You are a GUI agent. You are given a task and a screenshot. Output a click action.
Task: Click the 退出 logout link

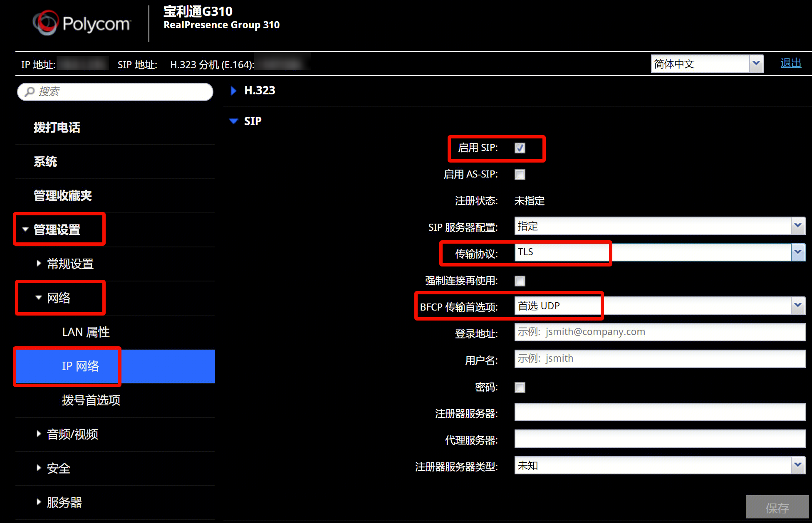(791, 63)
